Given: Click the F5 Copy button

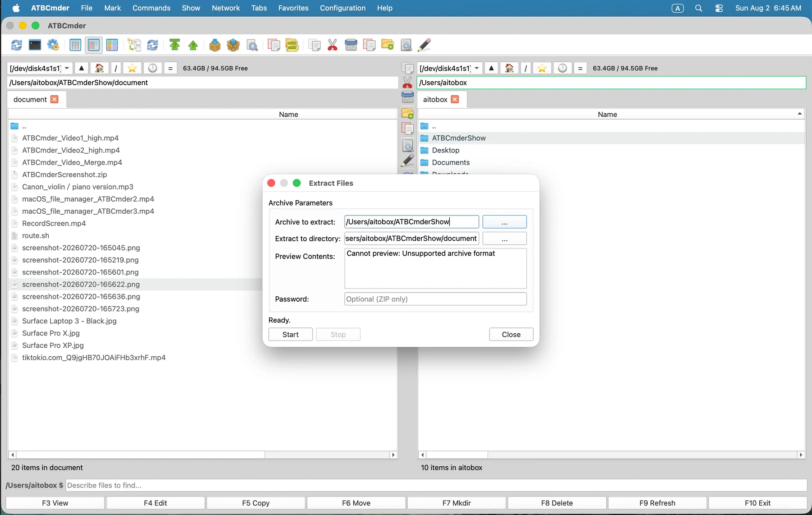Looking at the screenshot, I should (256, 503).
